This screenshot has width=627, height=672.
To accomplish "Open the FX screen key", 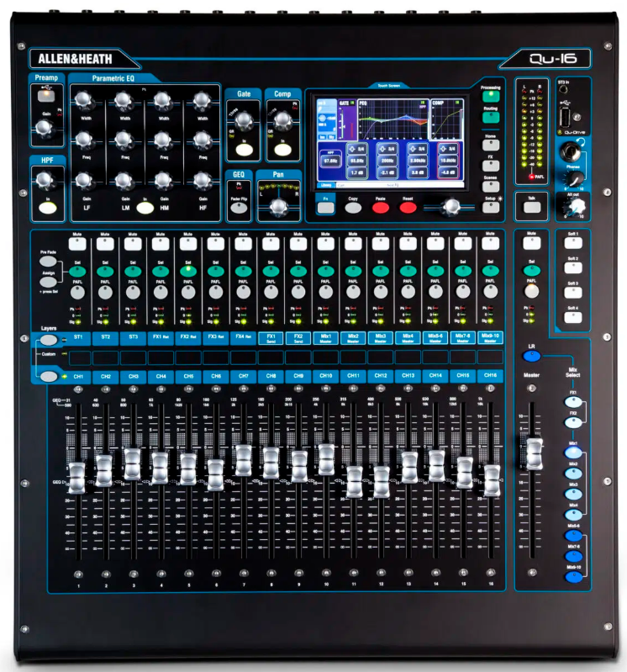I will click(491, 166).
